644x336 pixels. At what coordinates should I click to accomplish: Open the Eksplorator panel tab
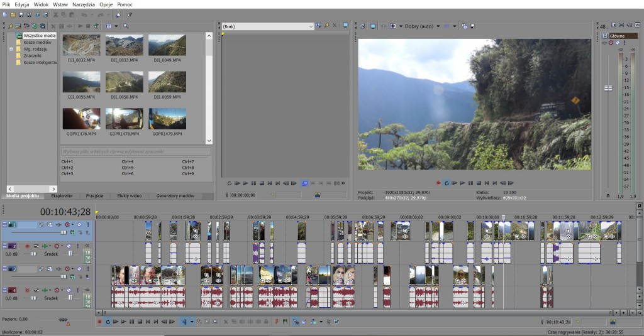(x=62, y=196)
